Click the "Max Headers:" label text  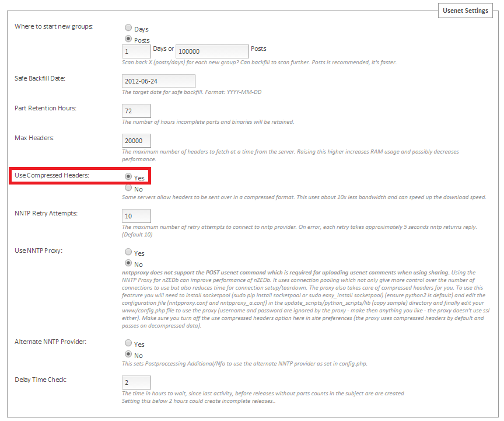(x=34, y=138)
